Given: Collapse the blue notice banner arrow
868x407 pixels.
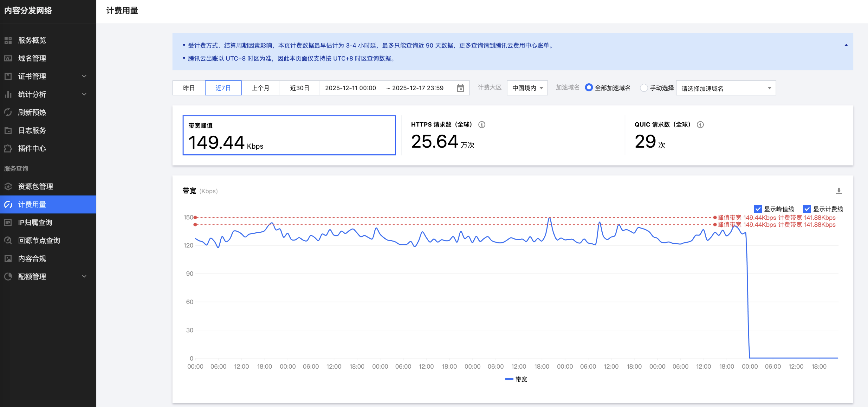Looking at the screenshot, I should point(846,45).
